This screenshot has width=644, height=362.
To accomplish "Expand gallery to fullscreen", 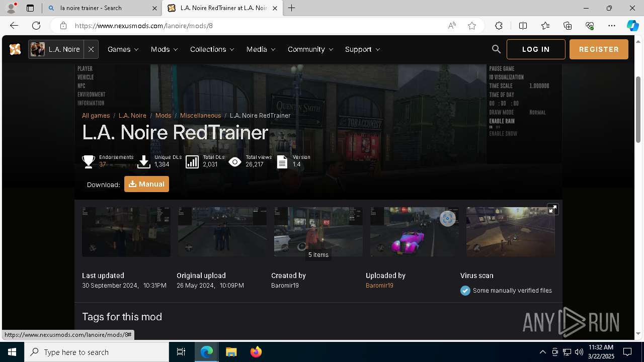I will (552, 209).
